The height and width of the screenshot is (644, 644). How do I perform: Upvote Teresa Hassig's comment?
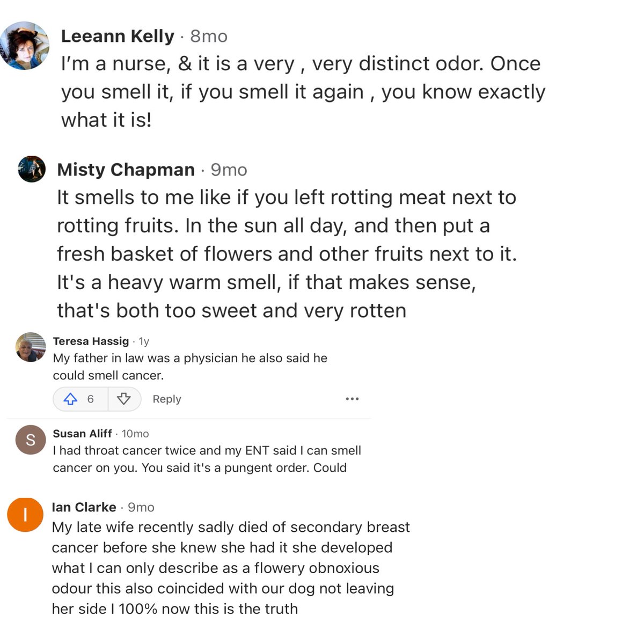[x=71, y=399]
